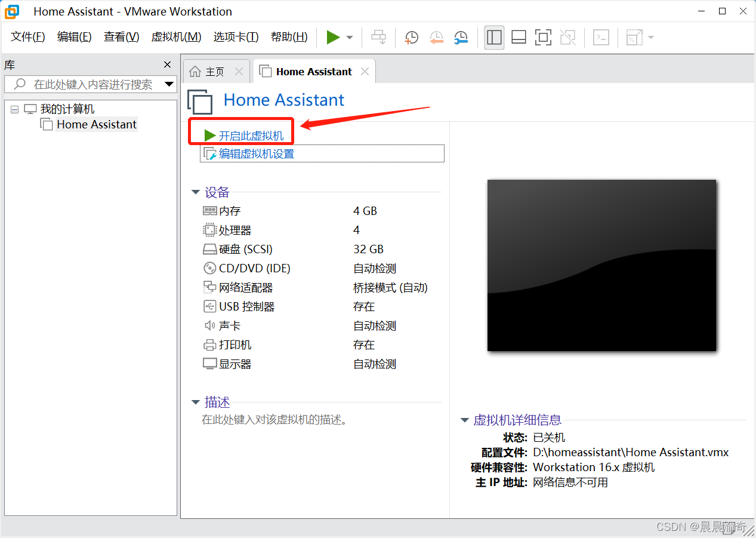Click the Home Assistant.vmx config file path
This screenshot has width=756, height=538.
tap(631, 453)
